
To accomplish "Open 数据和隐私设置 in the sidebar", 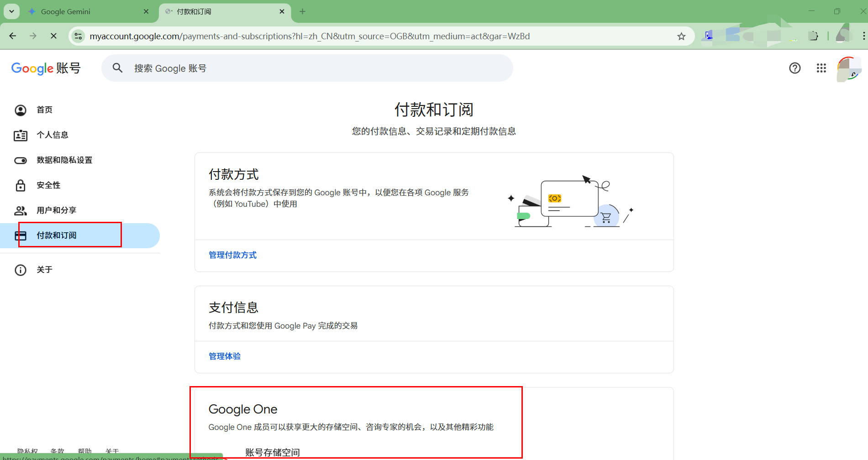I will coord(64,160).
